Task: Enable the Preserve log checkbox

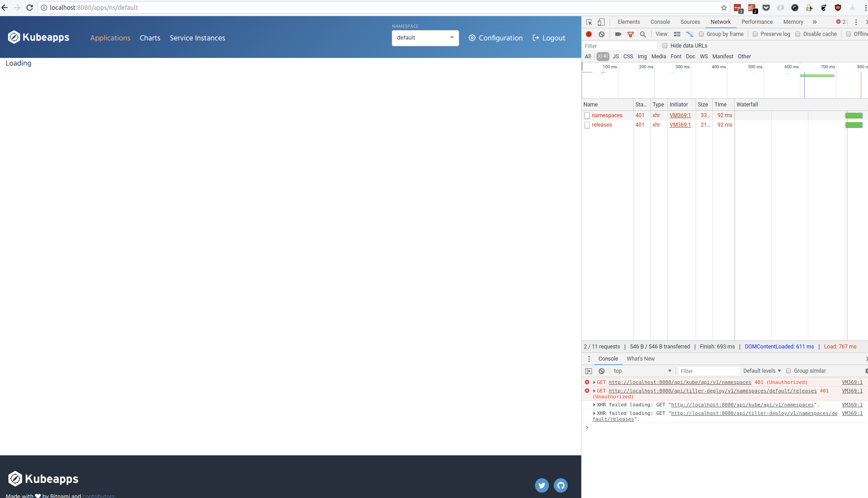Action: (755, 34)
